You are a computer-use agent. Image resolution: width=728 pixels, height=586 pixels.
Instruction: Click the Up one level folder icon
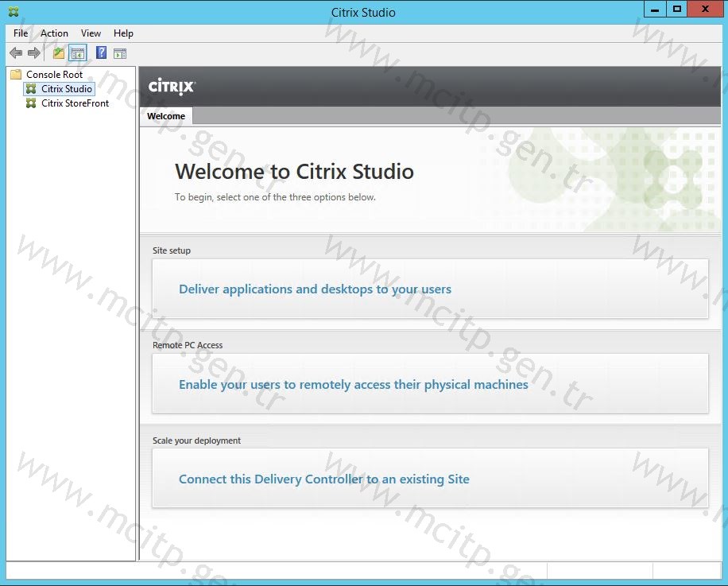59,53
